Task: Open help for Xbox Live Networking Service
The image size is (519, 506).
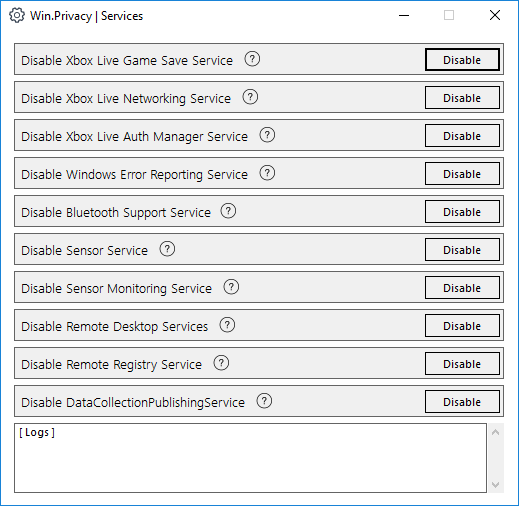Action: point(250,97)
